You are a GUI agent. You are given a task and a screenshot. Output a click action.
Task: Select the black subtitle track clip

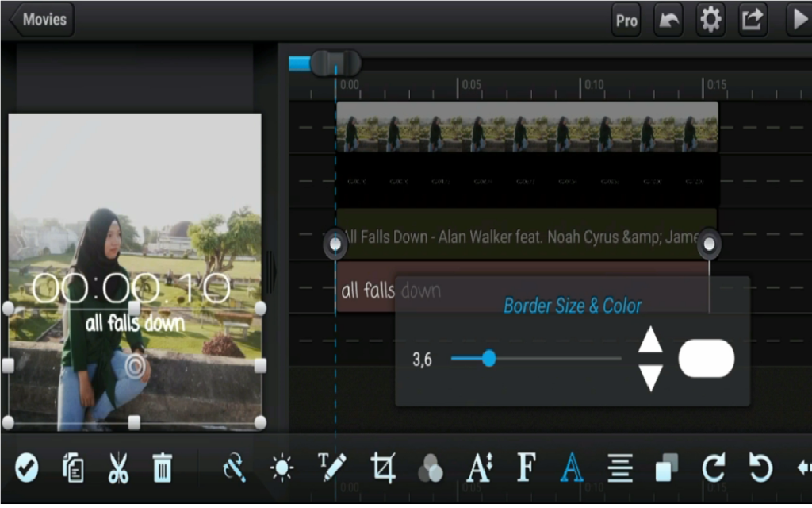527,180
